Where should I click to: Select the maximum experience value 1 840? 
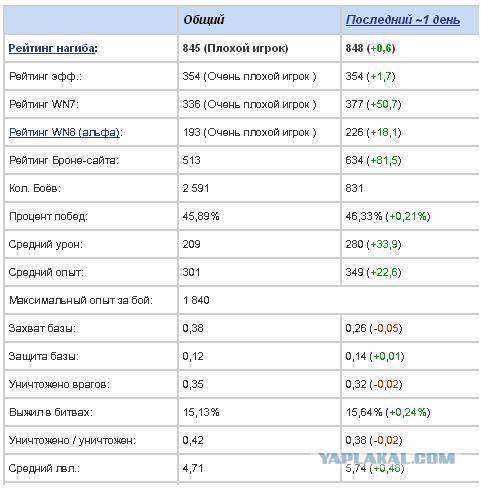click(196, 300)
